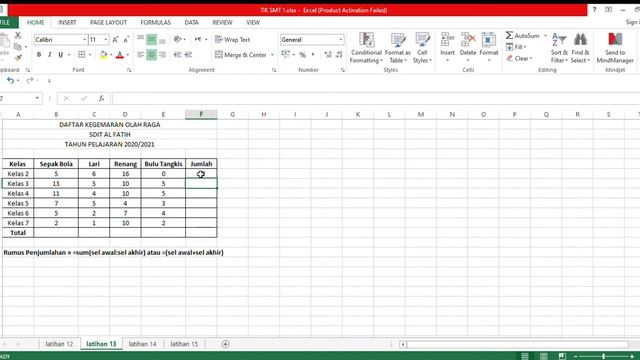640x360 pixels.
Task: Open Sort & Filter
Action: pos(559,48)
